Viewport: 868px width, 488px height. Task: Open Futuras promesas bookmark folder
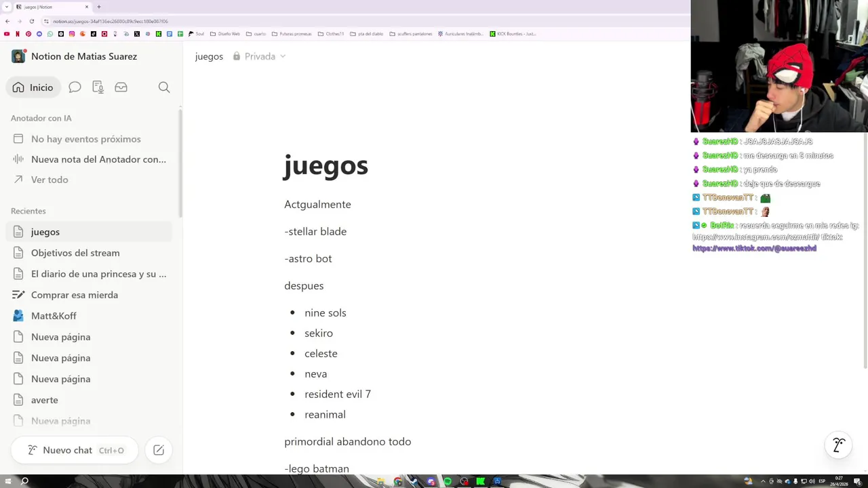pos(292,34)
